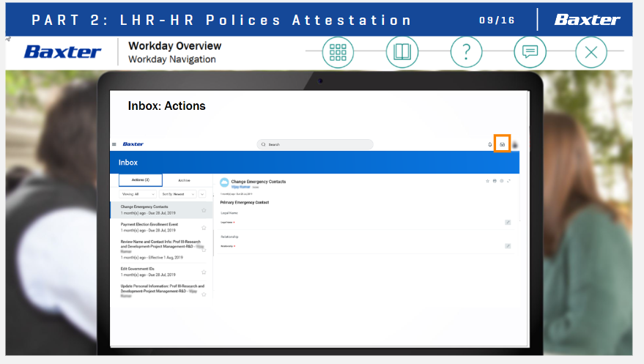Star the Edit Government IDs item
644x364 pixels.
click(x=204, y=272)
